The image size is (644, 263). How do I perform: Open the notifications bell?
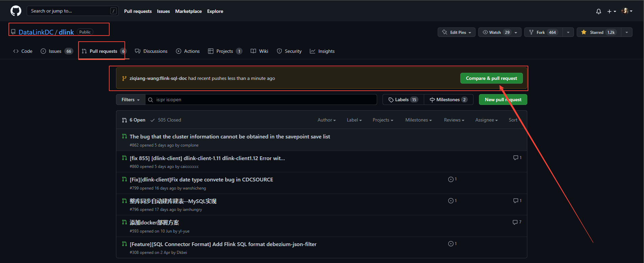point(598,11)
